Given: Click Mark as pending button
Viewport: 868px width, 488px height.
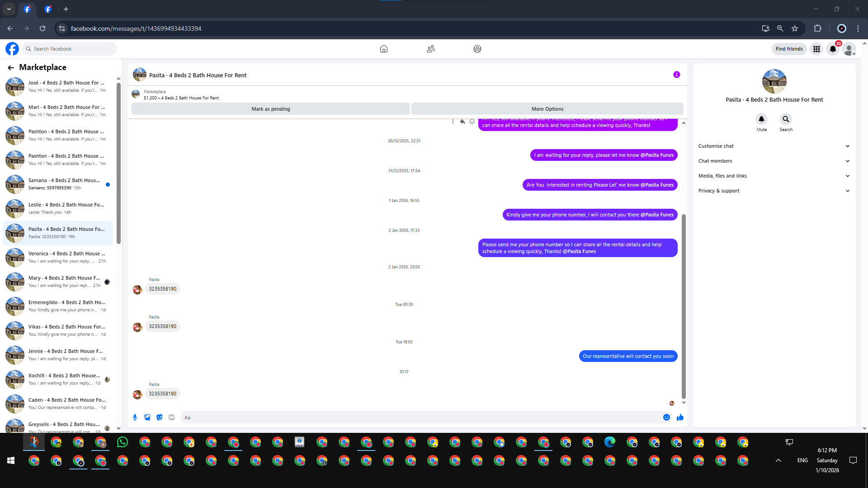Looking at the screenshot, I should point(270,109).
